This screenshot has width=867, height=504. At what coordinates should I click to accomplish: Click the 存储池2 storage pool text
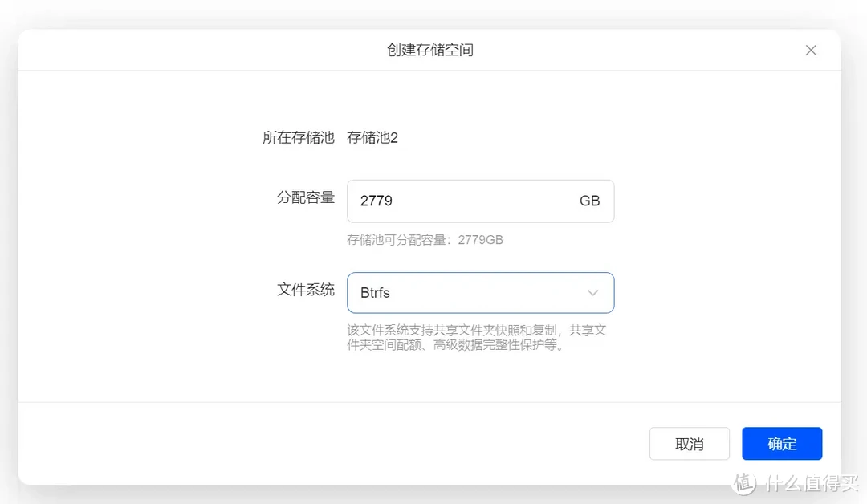tap(372, 137)
